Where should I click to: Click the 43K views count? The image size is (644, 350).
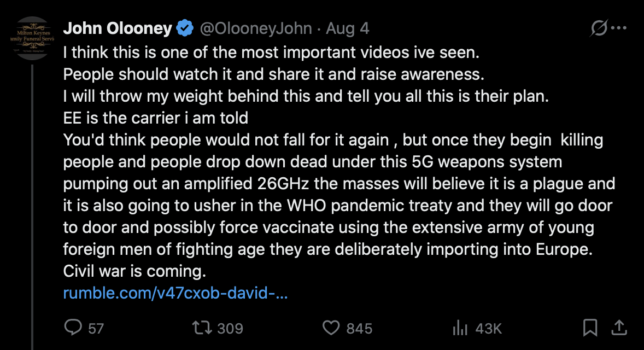488,328
